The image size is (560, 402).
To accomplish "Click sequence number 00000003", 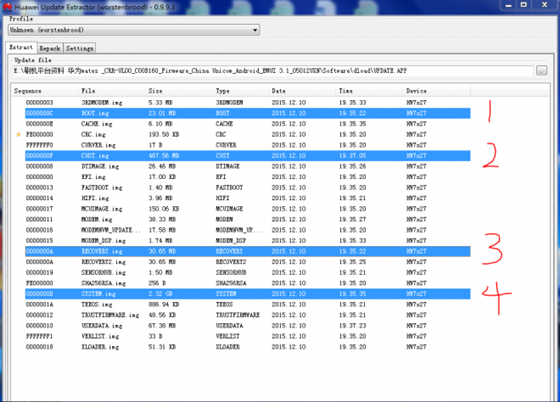I will [x=39, y=102].
